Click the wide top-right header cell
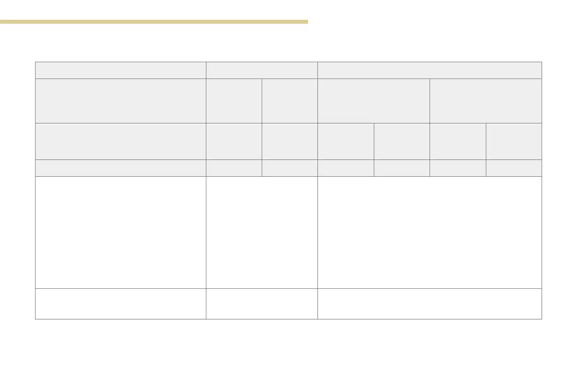 click(430, 70)
